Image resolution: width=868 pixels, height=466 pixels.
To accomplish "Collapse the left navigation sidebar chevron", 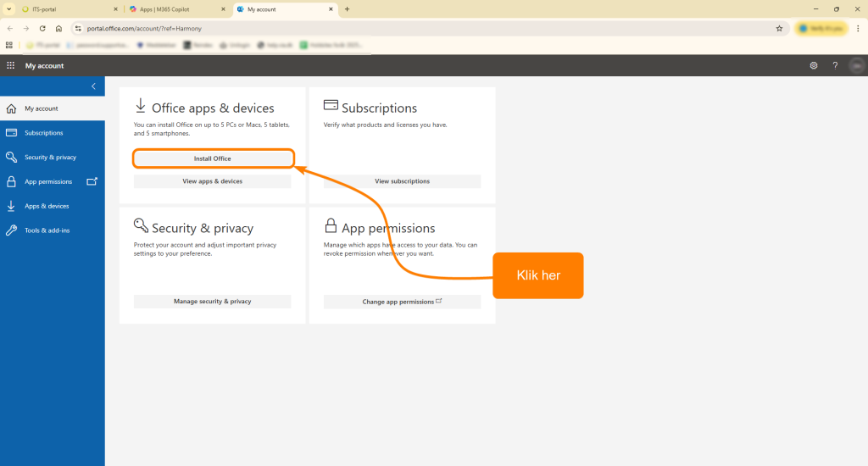I will click(x=93, y=86).
